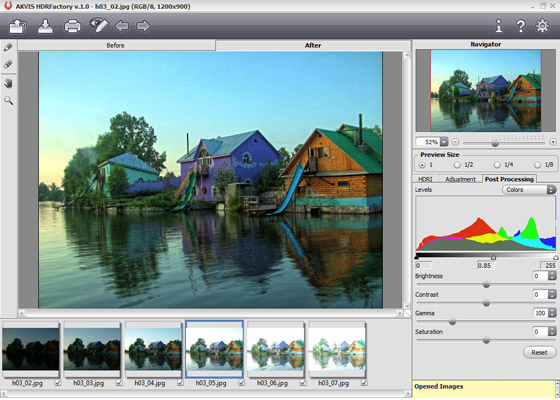Open image files with the upload icon
The width and height of the screenshot is (560, 400).
pyautogui.click(x=18, y=26)
